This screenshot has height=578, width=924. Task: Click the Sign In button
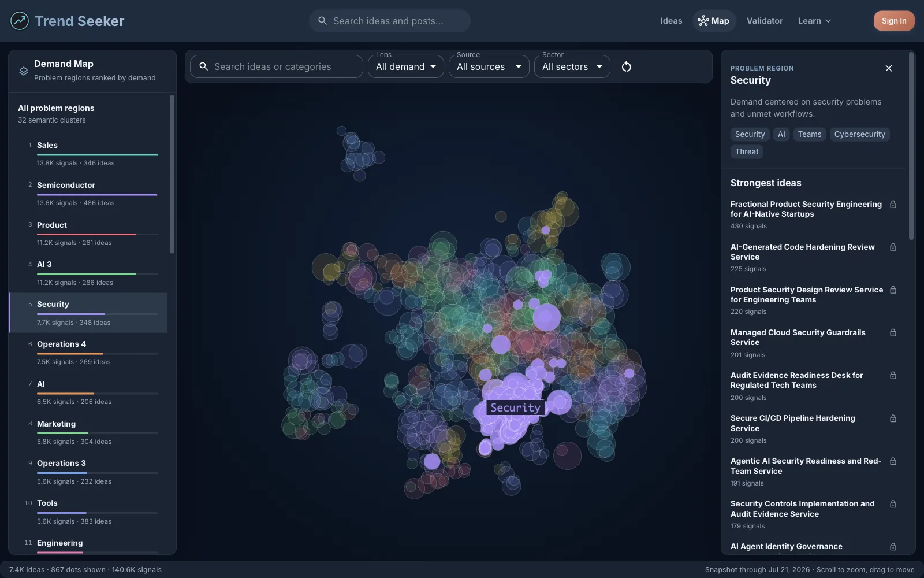point(894,21)
